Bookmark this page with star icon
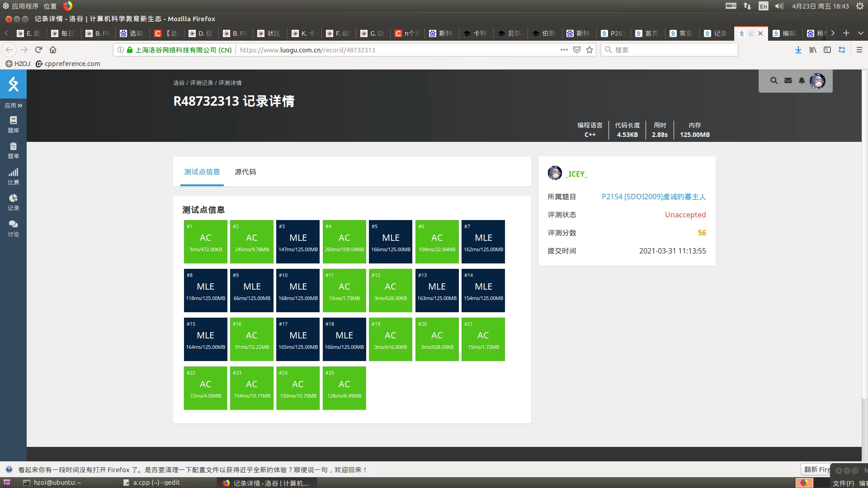Screen dimensions: 868x488 coord(590,50)
